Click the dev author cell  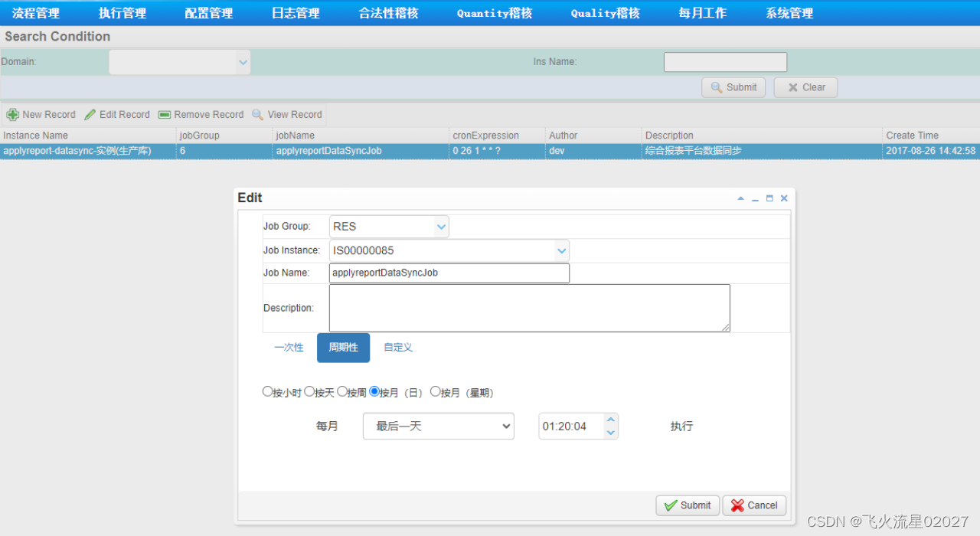(x=594, y=151)
